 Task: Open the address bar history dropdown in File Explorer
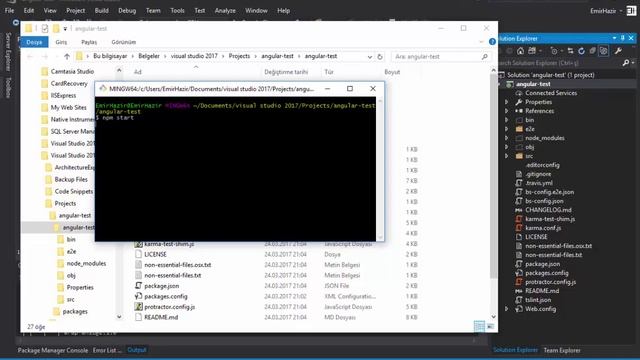369,57
